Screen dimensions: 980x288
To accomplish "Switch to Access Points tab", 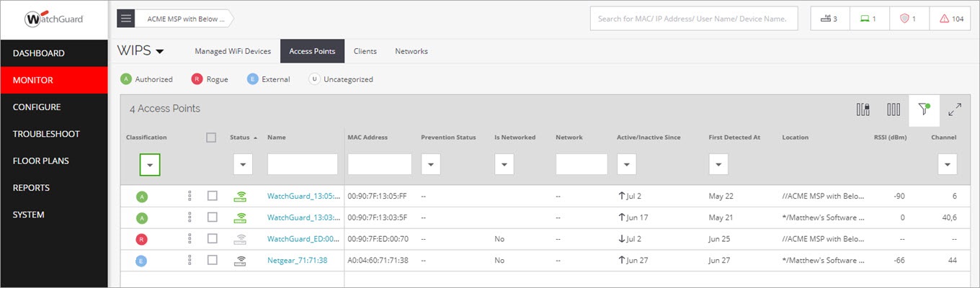I will 313,51.
